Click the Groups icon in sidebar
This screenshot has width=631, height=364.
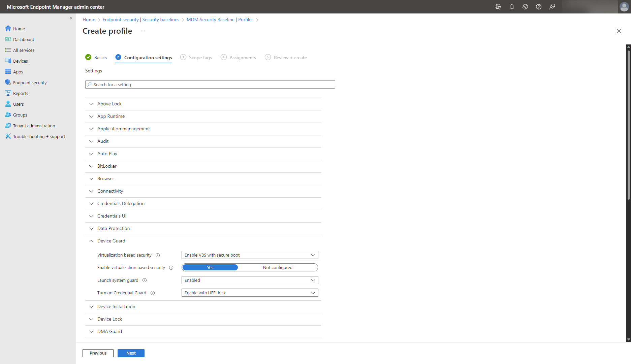click(x=8, y=115)
